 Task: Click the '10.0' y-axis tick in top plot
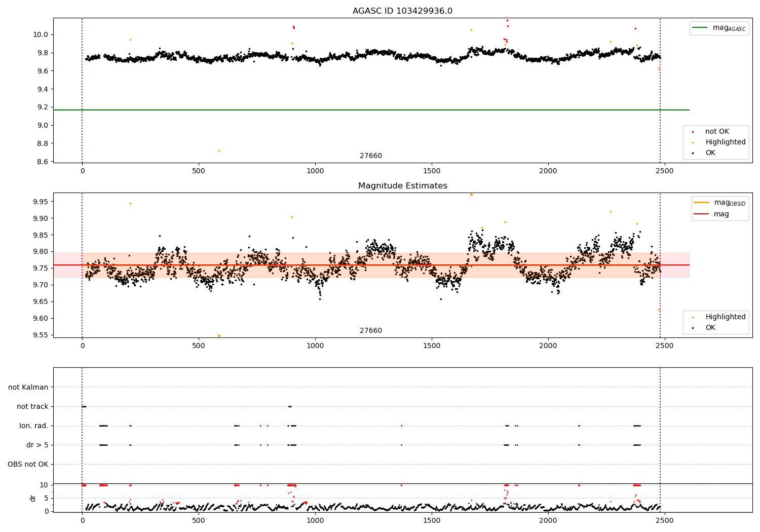tap(42, 34)
